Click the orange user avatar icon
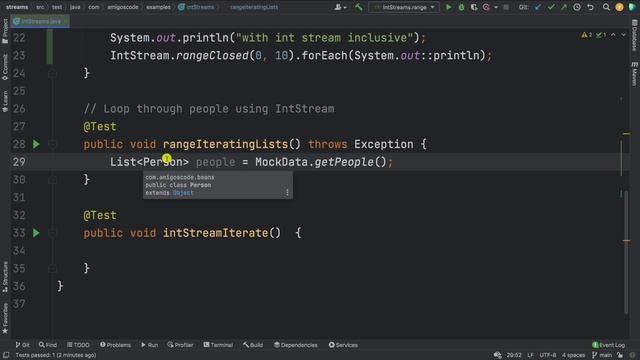 tap(619, 7)
